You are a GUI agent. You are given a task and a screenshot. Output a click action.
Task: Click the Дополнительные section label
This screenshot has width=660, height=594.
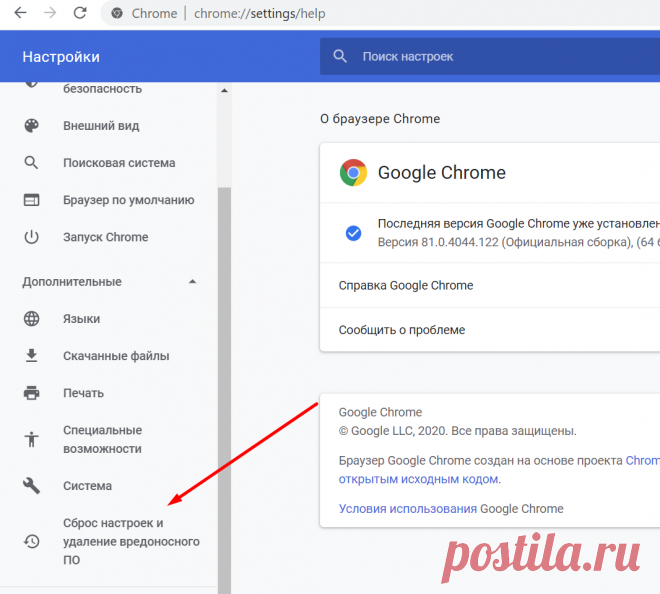click(x=72, y=282)
